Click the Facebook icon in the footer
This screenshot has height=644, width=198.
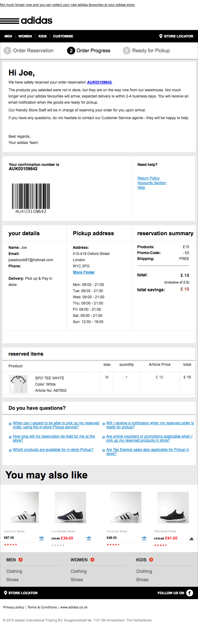coord(190,593)
